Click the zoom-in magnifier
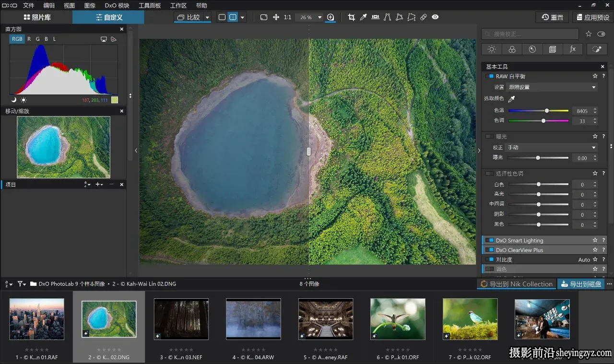Image resolution: width=614 pixels, height=364 pixels. tap(331, 17)
